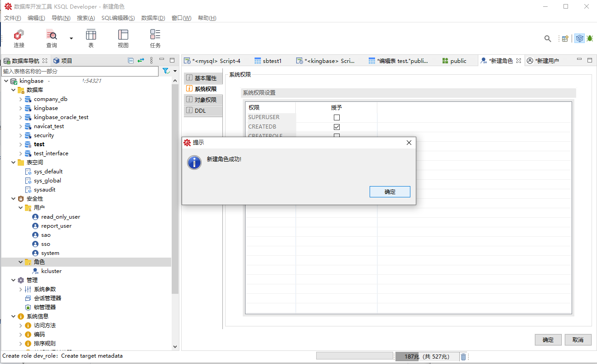
Task: Uncheck the CREATEDB privilege checkbox
Action: tap(337, 127)
